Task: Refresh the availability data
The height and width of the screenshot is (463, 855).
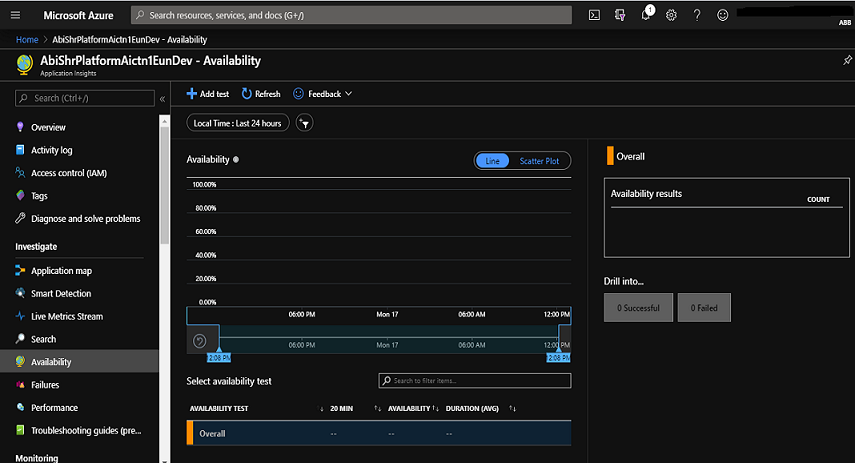Action: (261, 94)
